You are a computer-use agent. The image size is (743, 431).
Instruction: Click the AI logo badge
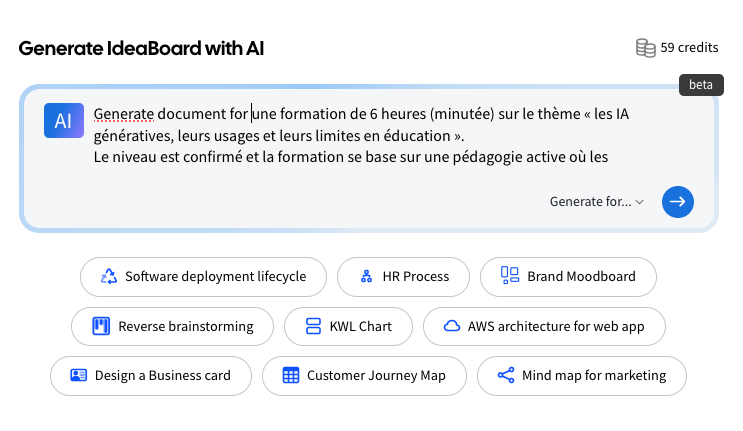coord(63,120)
